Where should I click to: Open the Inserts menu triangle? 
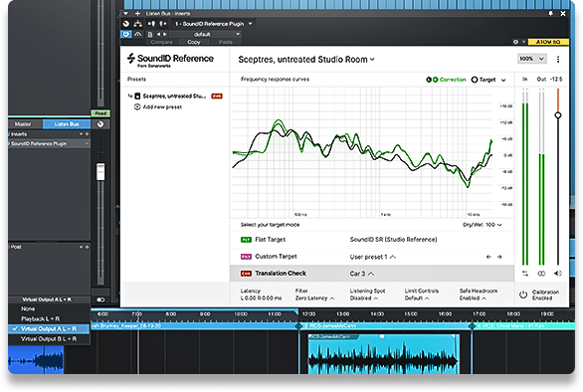(x=81, y=134)
